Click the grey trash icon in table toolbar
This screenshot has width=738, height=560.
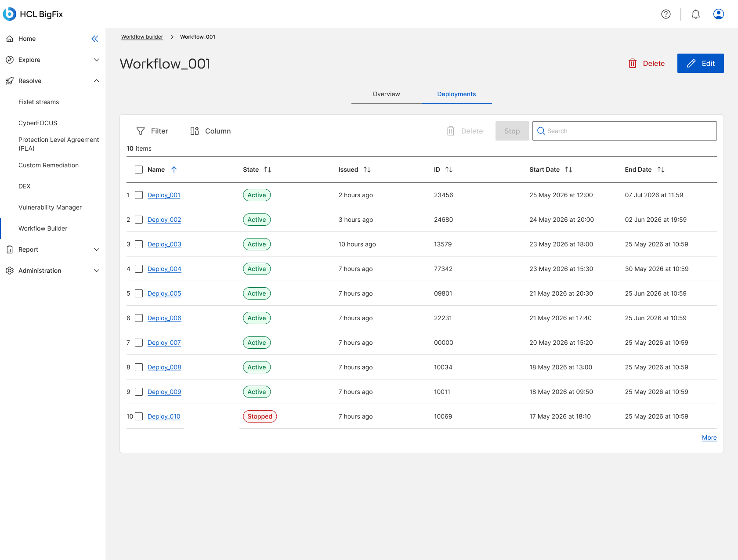point(451,131)
